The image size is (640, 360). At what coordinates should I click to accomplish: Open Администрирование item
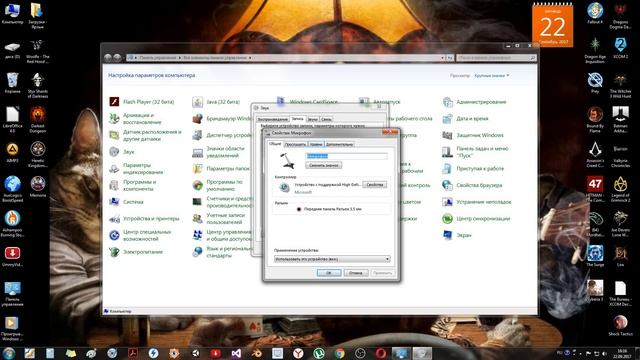click(x=475, y=102)
